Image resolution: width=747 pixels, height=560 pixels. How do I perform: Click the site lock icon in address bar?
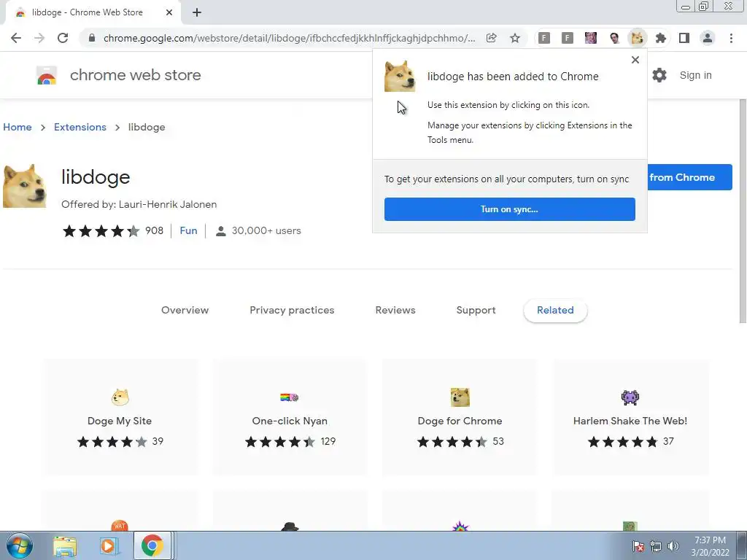click(92, 38)
